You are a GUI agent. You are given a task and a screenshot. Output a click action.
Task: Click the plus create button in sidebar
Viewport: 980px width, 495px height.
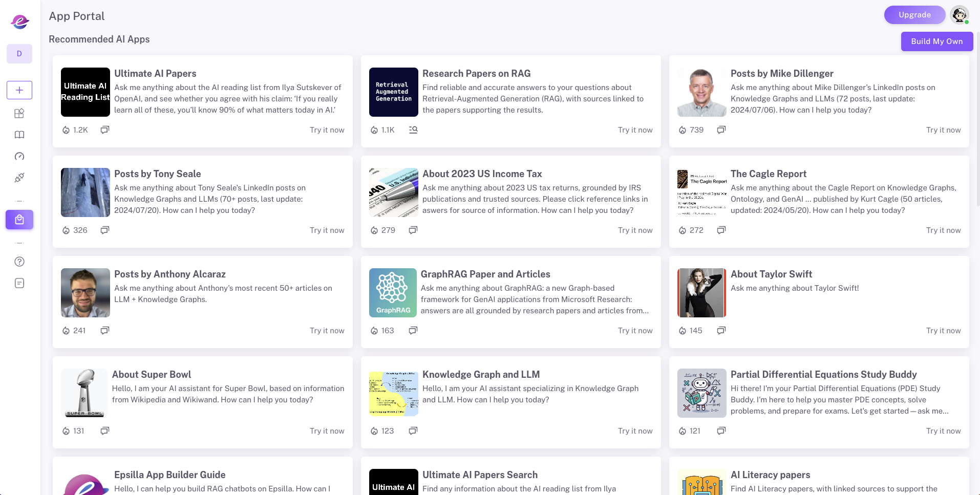(19, 90)
